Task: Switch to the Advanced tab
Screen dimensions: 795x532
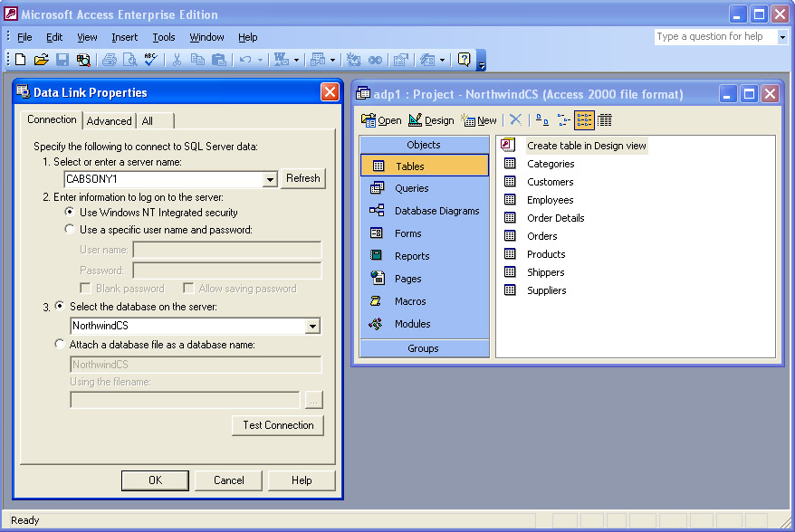Action: coord(110,121)
